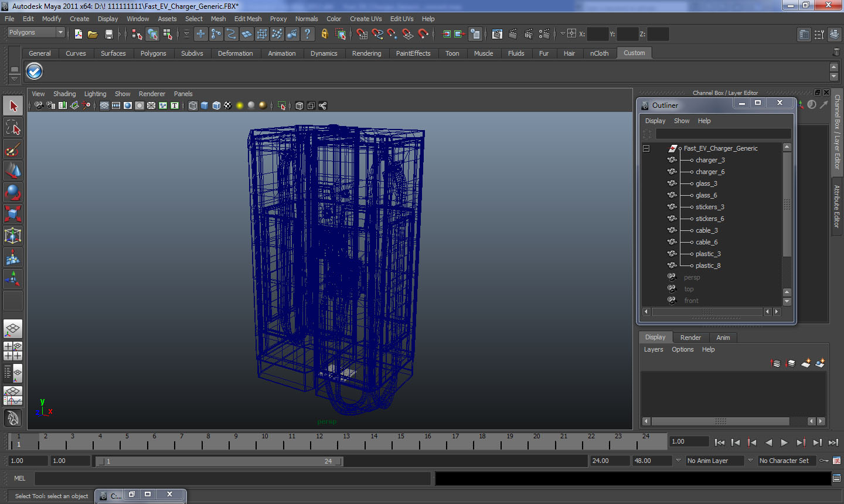Open the Outliner Show menu
Screen dimensions: 844x504
pyautogui.click(x=682, y=121)
